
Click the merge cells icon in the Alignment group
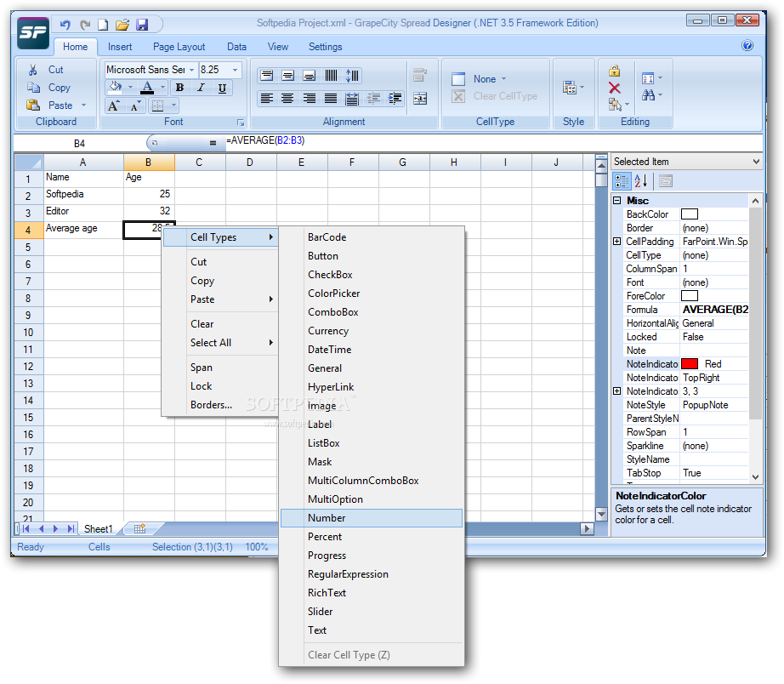[420, 99]
